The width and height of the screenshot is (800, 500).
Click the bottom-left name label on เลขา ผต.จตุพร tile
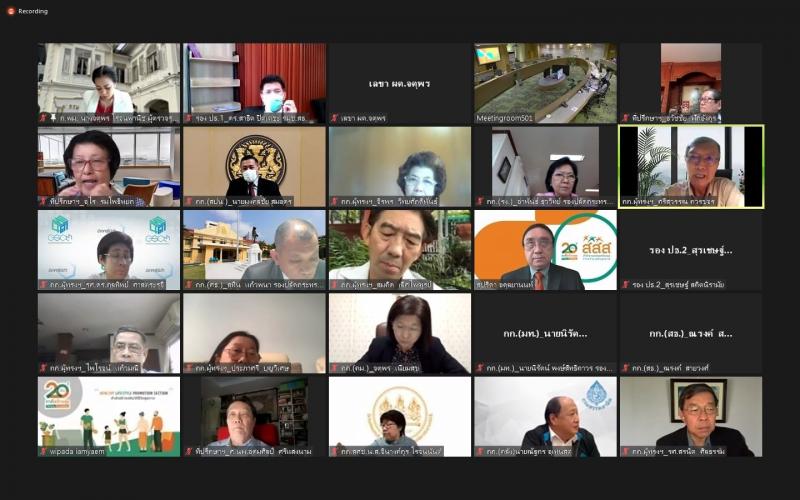[363, 118]
